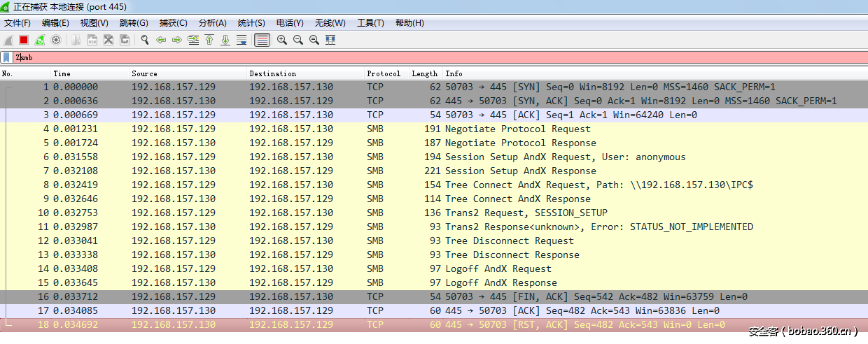This screenshot has width=868, height=344.
Task: Select Trans2 Response STATUS_NOT_IMPLEMENTED packet
Action: 434,227
